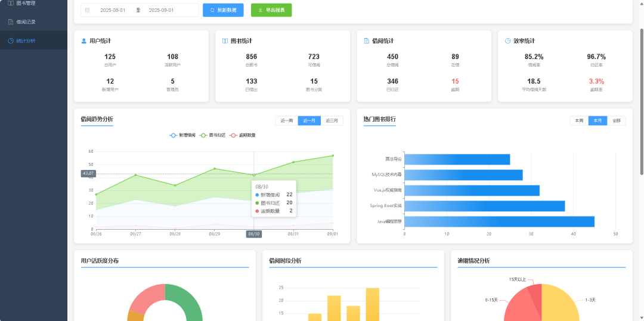Select 本月 in 热门图书排行
The height and width of the screenshot is (321, 644).
point(597,121)
